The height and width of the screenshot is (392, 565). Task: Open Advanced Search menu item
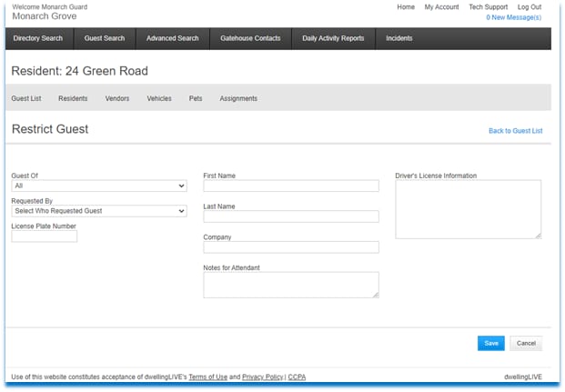pyautogui.click(x=173, y=38)
